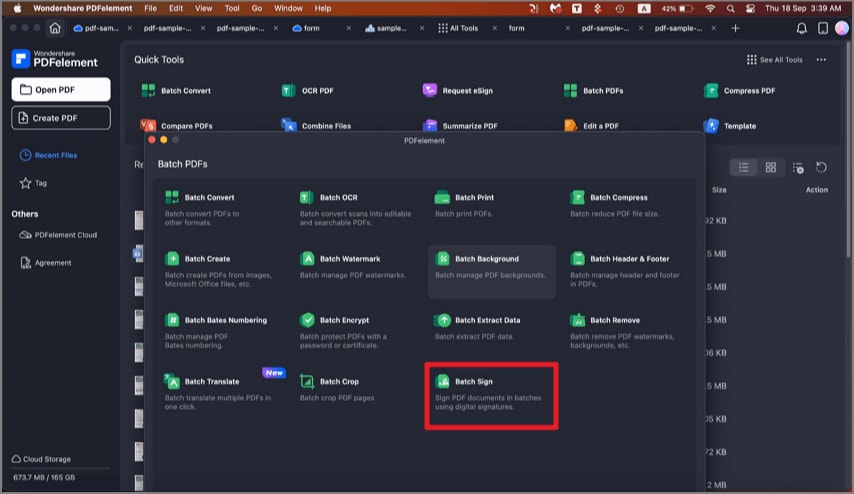This screenshot has height=494, width=854.
Task: Click the Size column header
Action: (719, 190)
